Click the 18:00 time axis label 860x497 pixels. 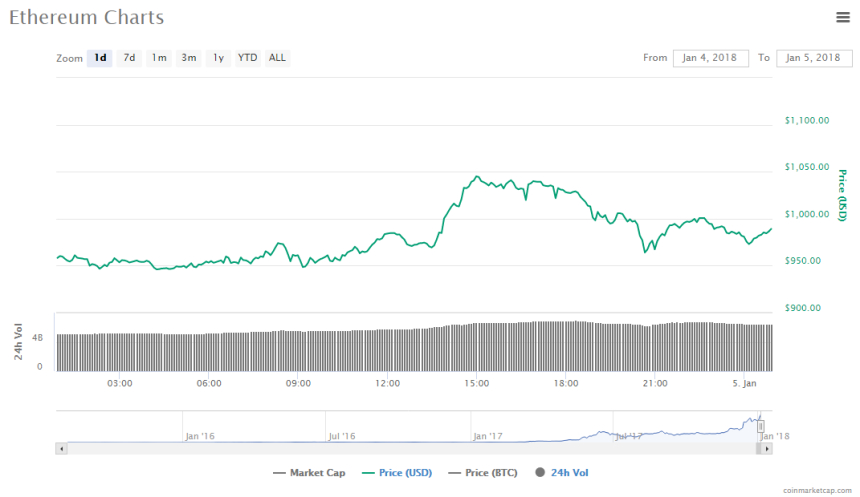coord(565,383)
